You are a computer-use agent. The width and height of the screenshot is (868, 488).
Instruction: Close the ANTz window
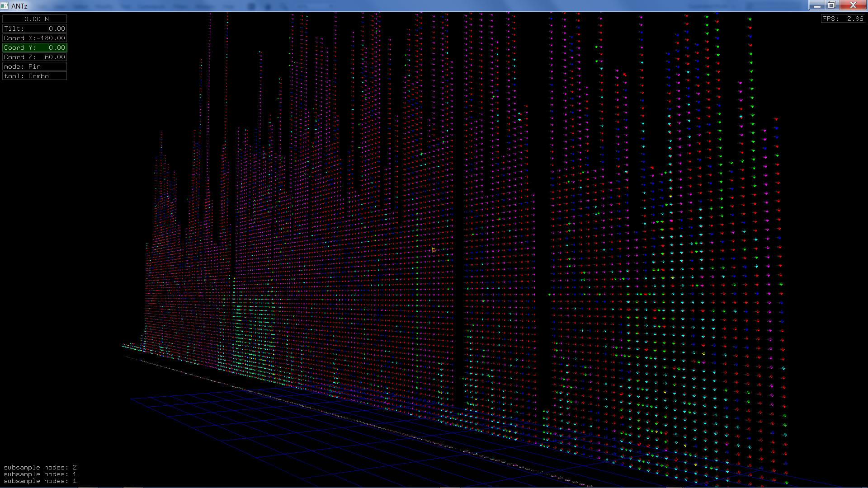click(853, 5)
